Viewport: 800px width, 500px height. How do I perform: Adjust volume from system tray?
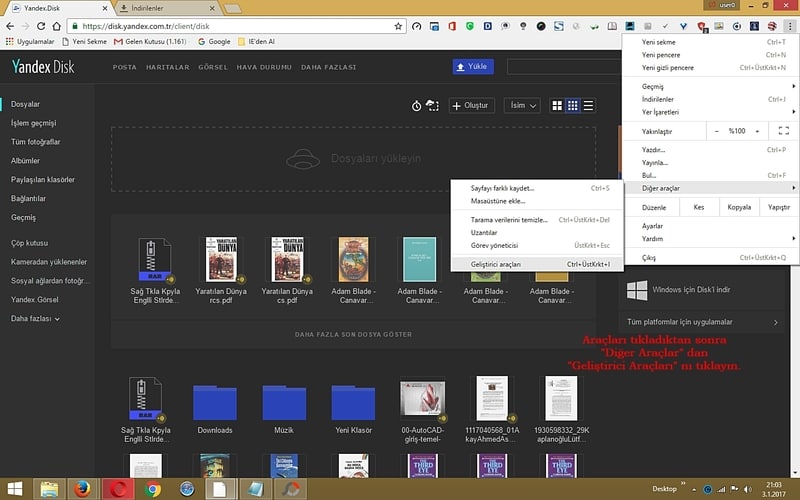tap(747, 489)
